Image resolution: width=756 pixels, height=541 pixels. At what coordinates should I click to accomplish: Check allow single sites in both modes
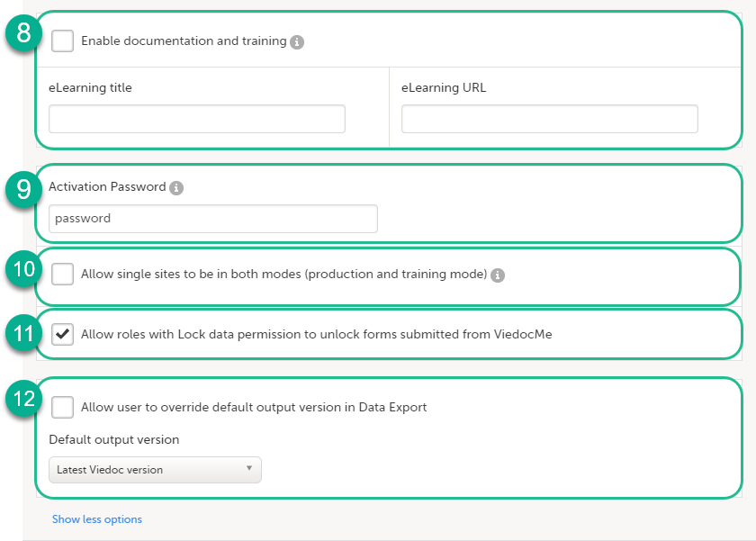[x=61, y=275]
